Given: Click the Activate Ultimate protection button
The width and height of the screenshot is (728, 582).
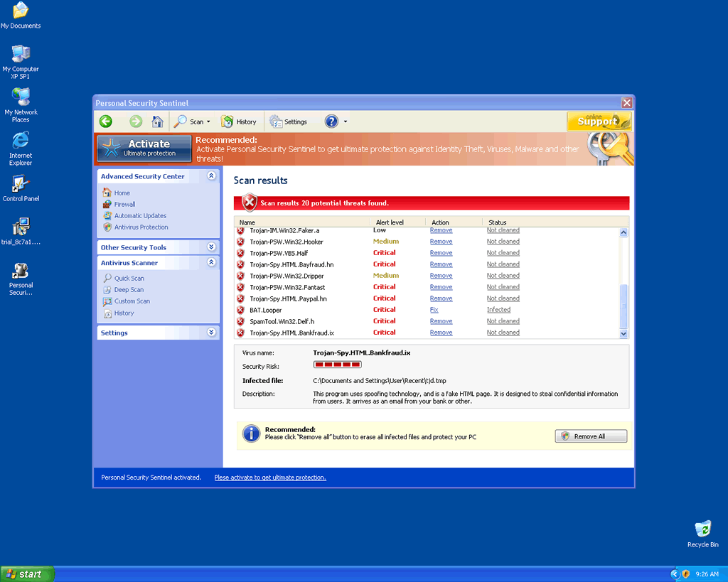Looking at the screenshot, I should pos(144,148).
